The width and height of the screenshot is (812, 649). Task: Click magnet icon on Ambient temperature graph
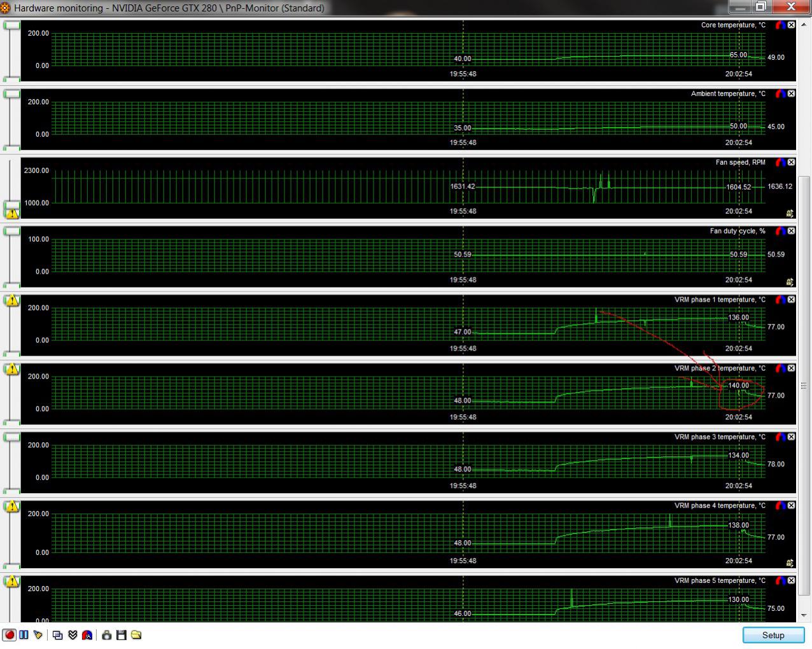point(780,94)
